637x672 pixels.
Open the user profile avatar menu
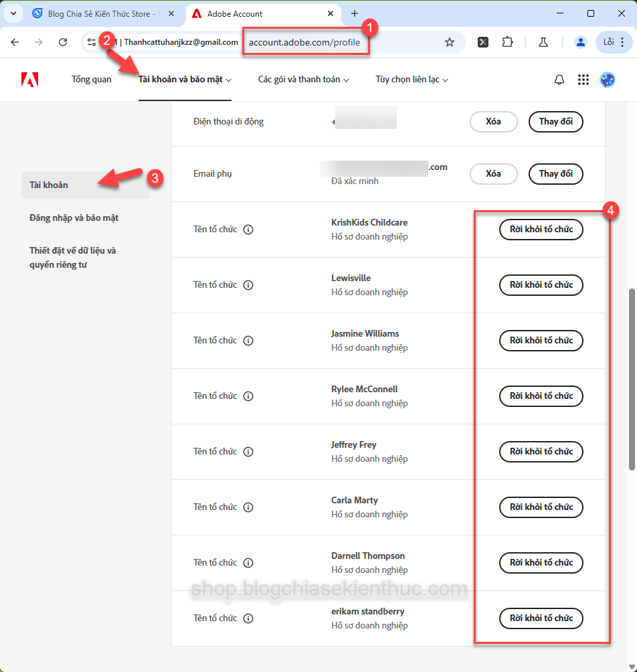tap(607, 80)
